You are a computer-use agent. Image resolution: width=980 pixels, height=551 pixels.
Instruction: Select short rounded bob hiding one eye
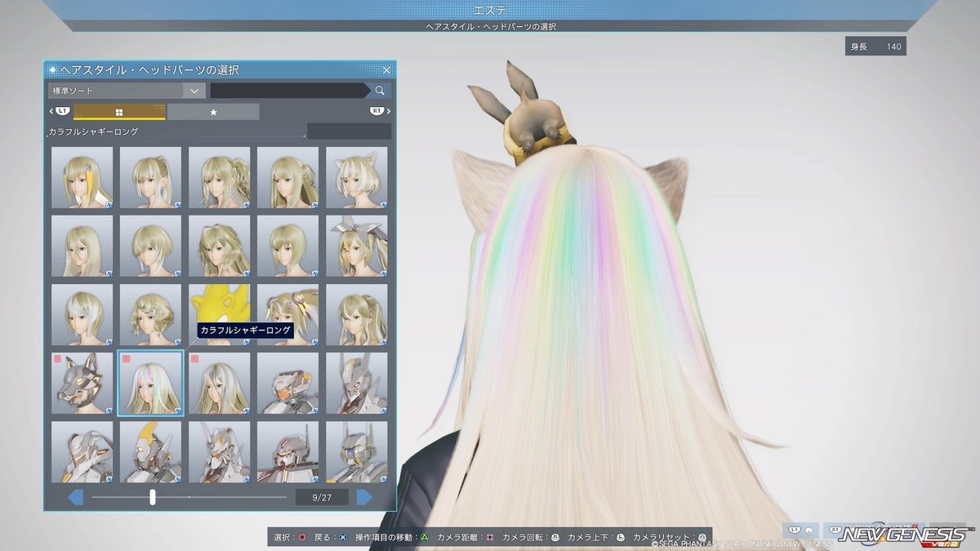point(150,247)
